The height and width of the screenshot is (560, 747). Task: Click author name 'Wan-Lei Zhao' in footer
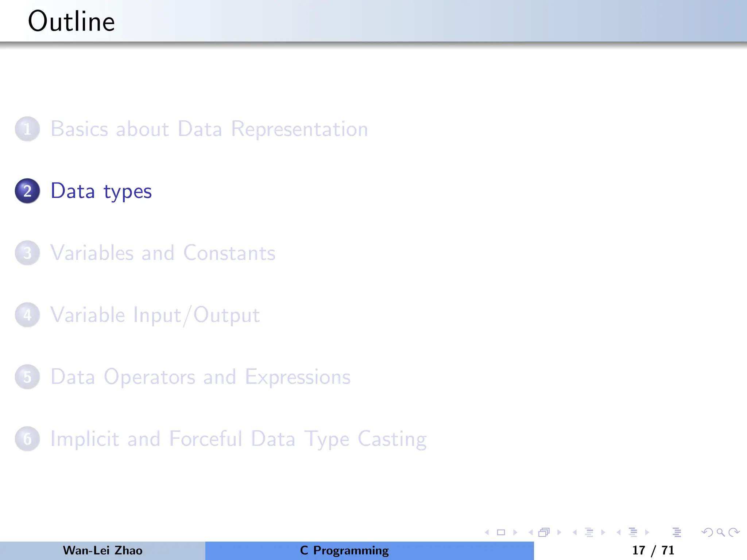pos(102,551)
